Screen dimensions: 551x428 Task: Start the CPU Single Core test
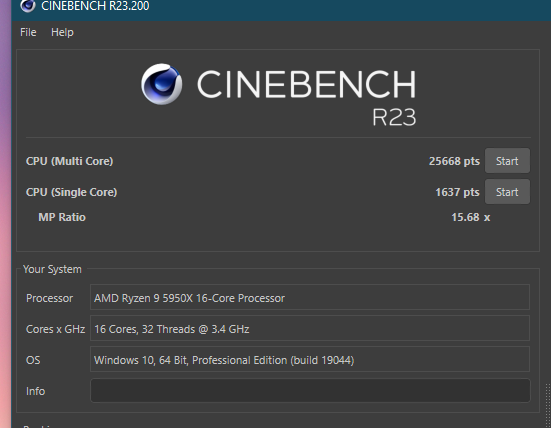(507, 192)
